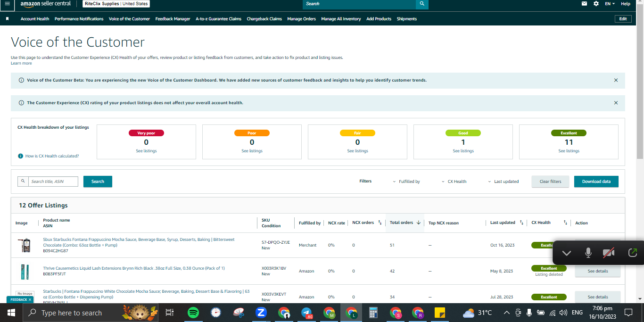Click the teal Search button
The width and height of the screenshot is (644, 322).
(98, 182)
